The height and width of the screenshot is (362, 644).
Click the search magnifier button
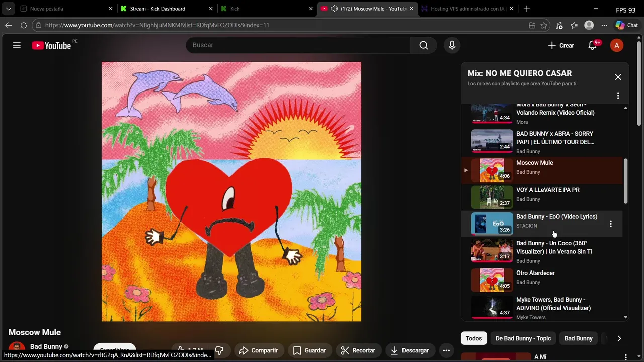pyautogui.click(x=424, y=45)
